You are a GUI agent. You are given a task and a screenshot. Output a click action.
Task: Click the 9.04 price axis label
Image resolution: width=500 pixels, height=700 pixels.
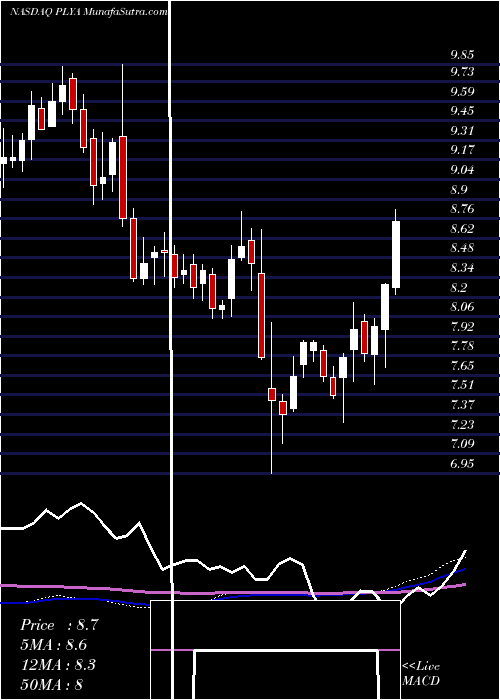tap(462, 170)
